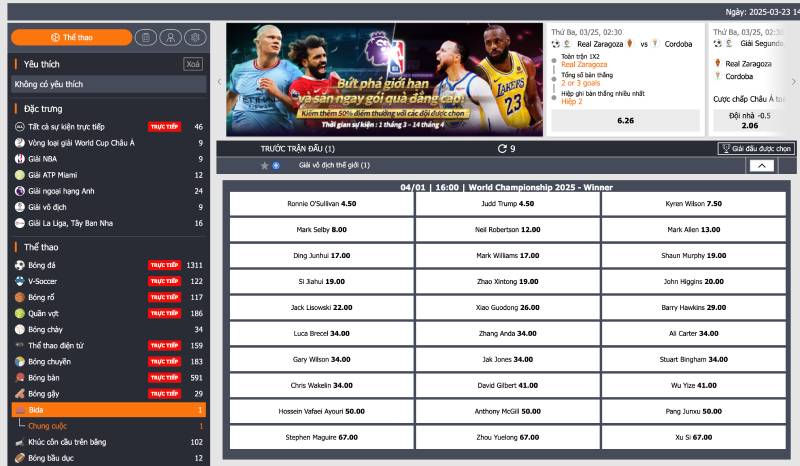The height and width of the screenshot is (466, 800).
Task: Toggle the favorite star for Giải vô địch thế giới
Action: tap(264, 165)
